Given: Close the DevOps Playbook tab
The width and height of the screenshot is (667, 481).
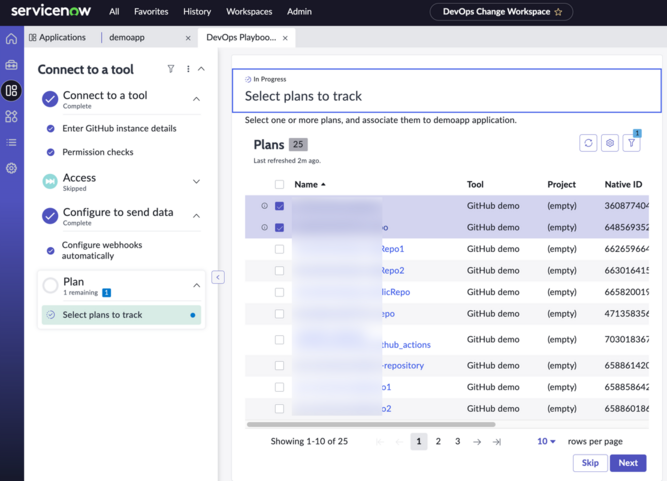Looking at the screenshot, I should pos(285,38).
